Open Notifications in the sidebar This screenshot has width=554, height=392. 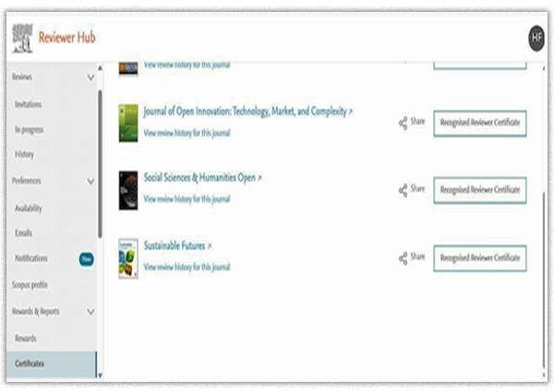click(33, 258)
